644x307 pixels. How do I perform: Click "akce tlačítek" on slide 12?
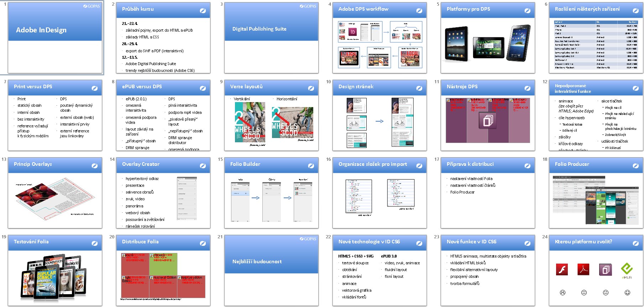[612, 101]
